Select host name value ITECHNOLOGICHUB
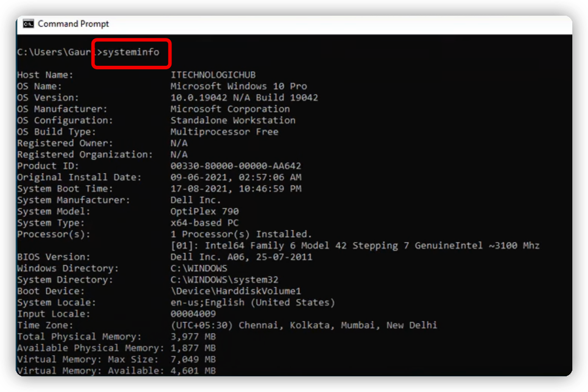The width and height of the screenshot is (588, 392). point(213,75)
